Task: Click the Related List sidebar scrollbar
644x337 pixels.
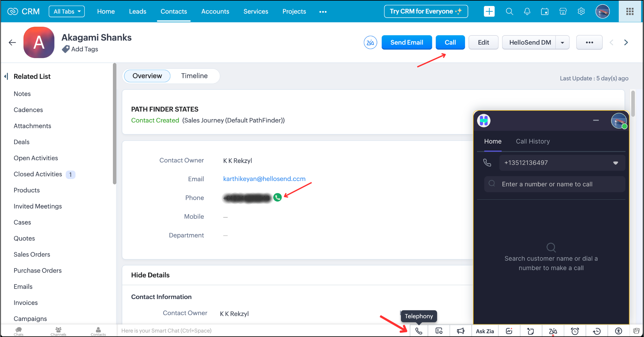Action: pos(114,123)
